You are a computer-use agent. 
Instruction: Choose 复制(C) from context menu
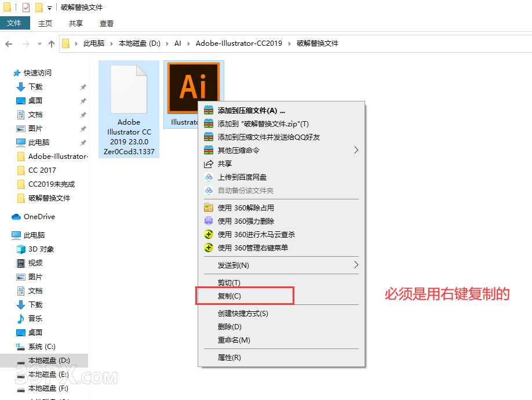pyautogui.click(x=281, y=296)
